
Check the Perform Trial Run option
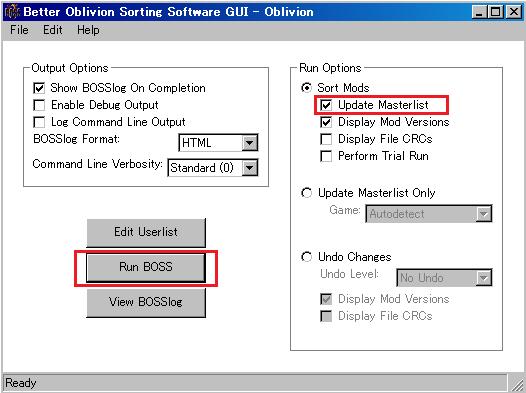(x=326, y=156)
